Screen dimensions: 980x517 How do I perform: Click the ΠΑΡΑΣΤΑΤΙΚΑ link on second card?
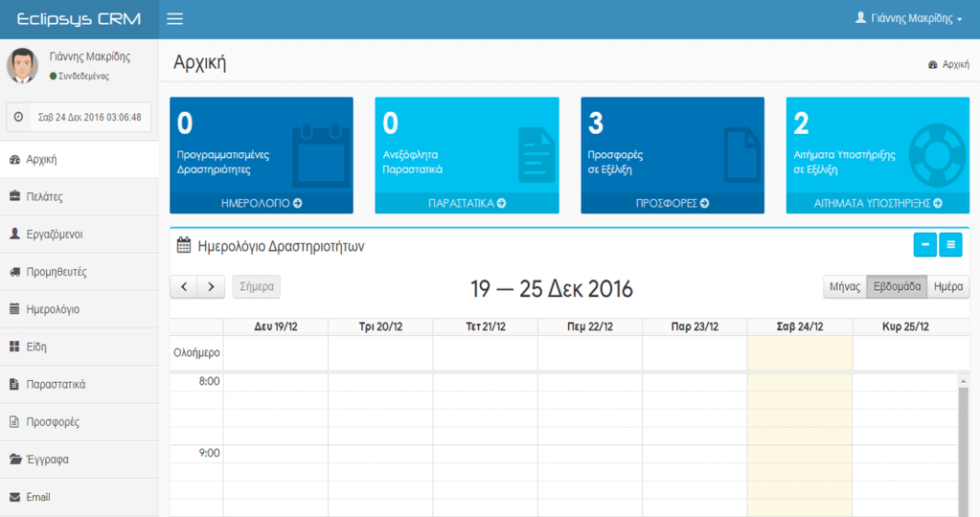[467, 203]
